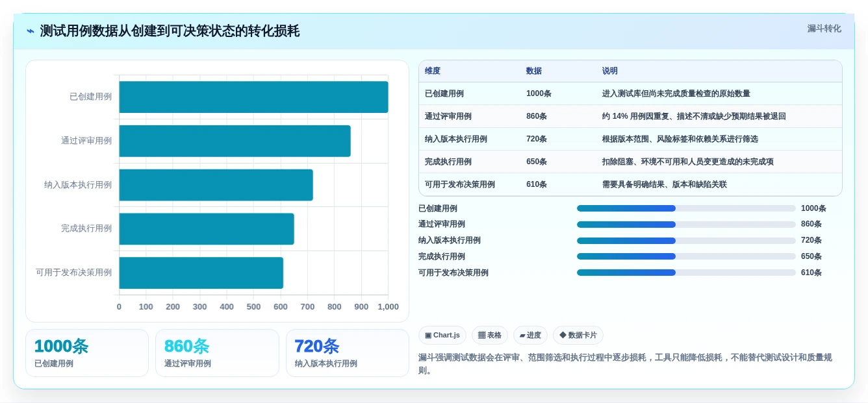
Task: Click the description starting 扣除阻塞
Action: pyautogui.click(x=688, y=162)
